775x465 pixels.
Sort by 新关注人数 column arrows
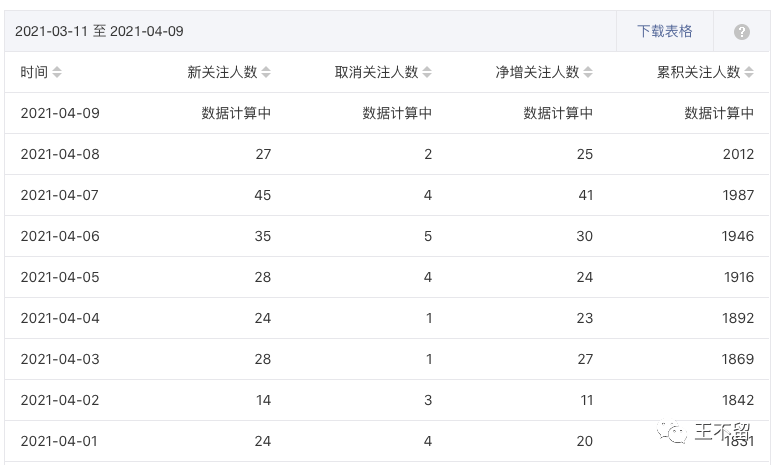click(x=266, y=72)
